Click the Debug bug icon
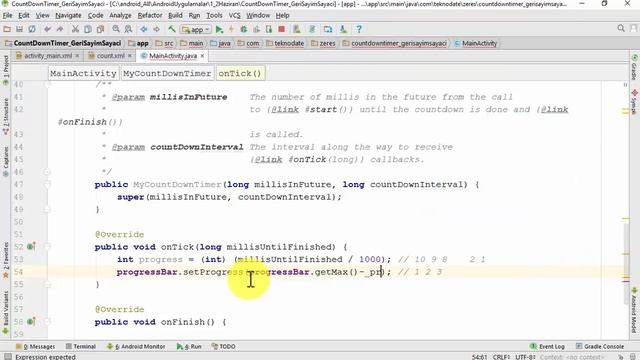Screen dimensions: 640x360 [244, 29]
